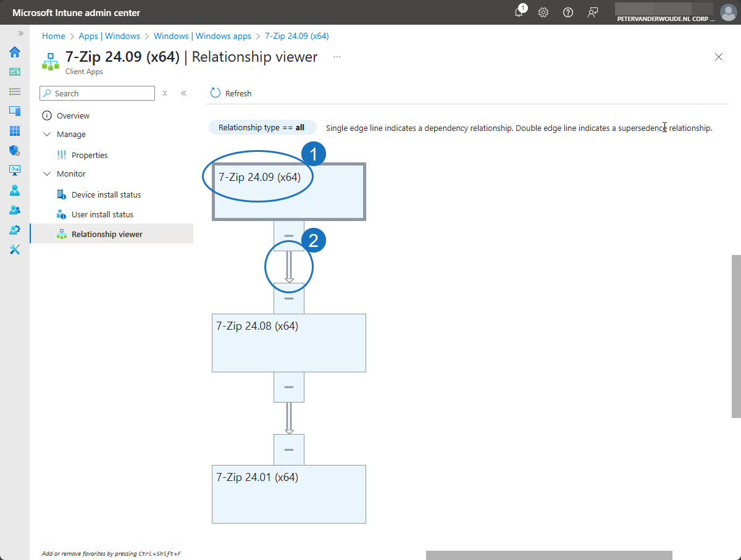Open settings gear in header
This screenshot has height=560, width=741.
[543, 12]
